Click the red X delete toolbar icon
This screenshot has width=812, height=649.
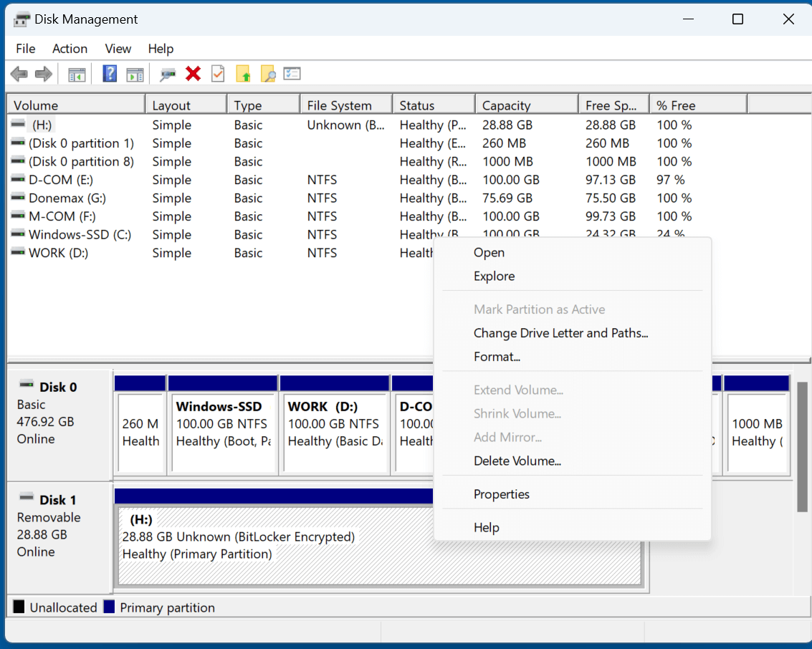click(192, 73)
